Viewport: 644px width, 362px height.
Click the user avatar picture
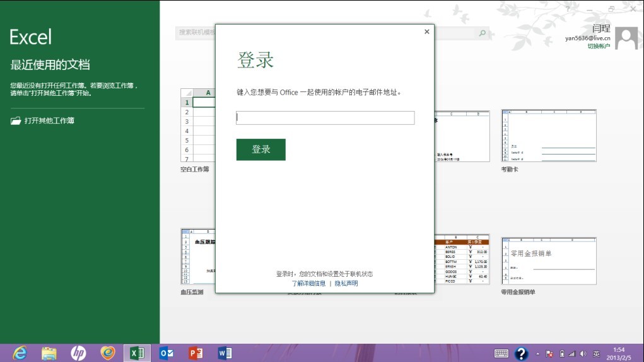tap(626, 38)
